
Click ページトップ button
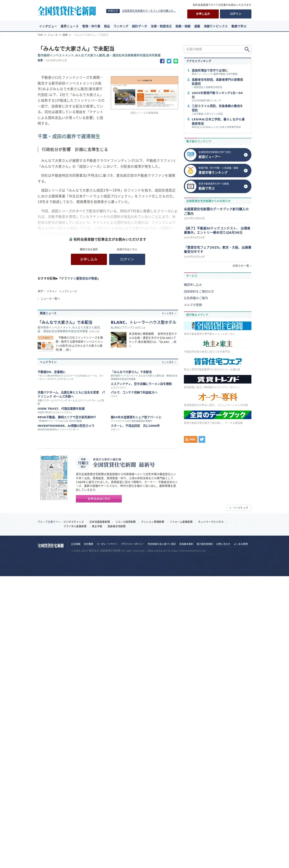[239, 507]
